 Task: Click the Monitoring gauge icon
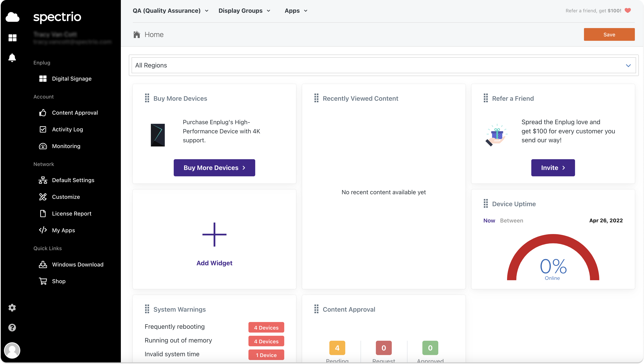click(x=43, y=146)
